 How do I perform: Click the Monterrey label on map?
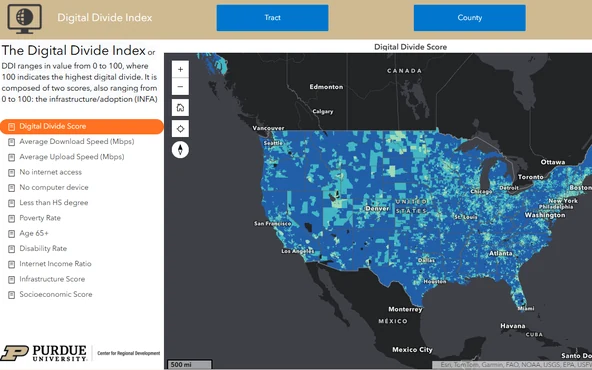(405, 309)
